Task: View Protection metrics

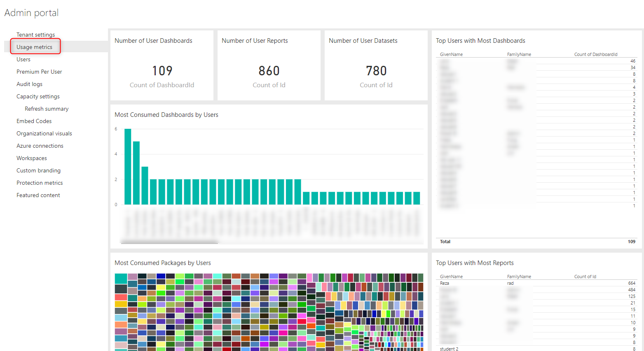Action: [40, 183]
